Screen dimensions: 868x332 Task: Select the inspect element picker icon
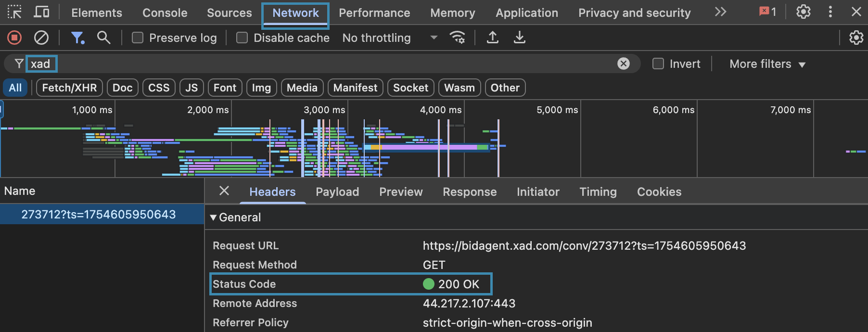tap(14, 12)
